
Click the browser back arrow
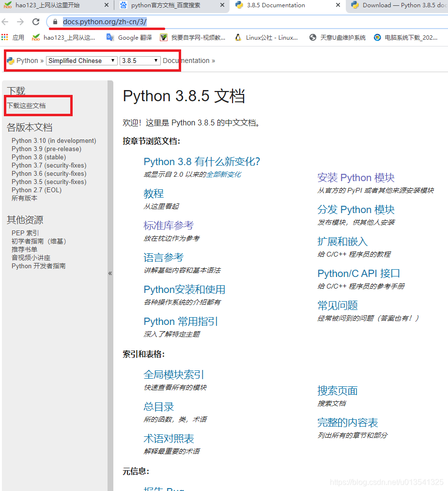click(x=5, y=22)
